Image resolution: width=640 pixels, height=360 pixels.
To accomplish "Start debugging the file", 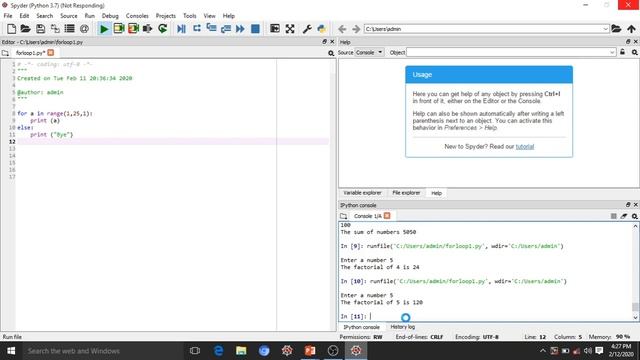I will (x=181, y=29).
